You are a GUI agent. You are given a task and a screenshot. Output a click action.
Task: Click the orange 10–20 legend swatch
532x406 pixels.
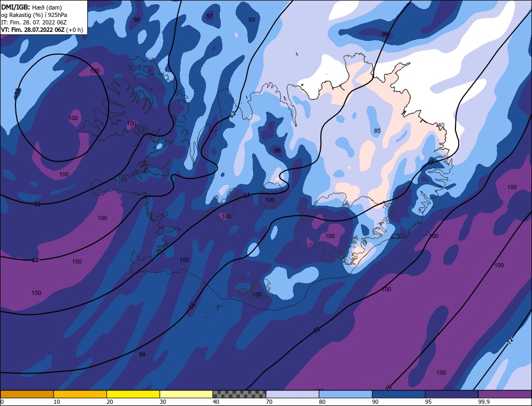coord(80,394)
